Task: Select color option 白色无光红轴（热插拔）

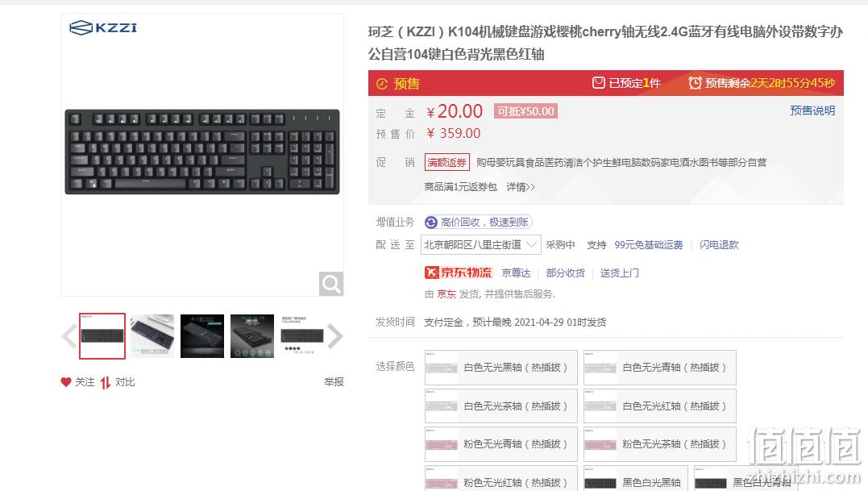Action: 660,406
